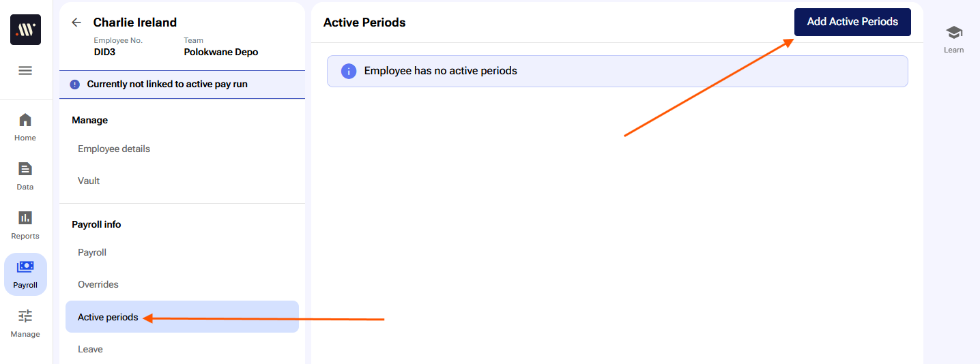Open the Vault menu item
This screenshot has height=364, width=980.
(x=89, y=181)
